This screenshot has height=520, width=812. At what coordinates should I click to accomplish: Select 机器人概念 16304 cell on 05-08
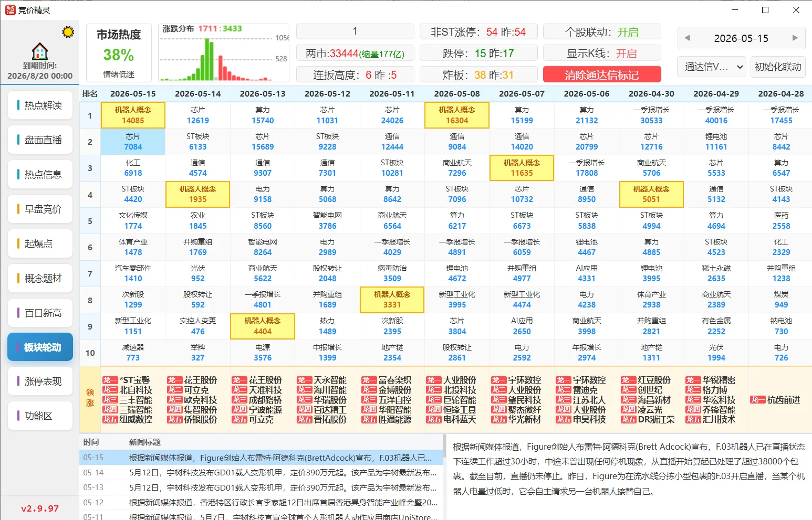[457, 115]
